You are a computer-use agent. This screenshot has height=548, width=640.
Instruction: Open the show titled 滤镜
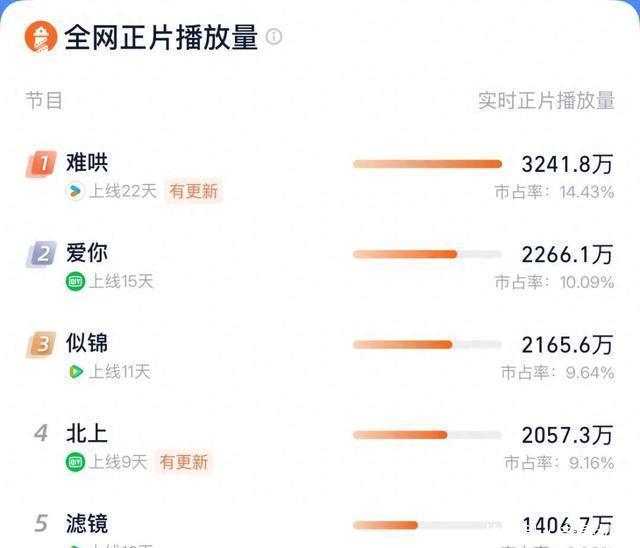87,524
